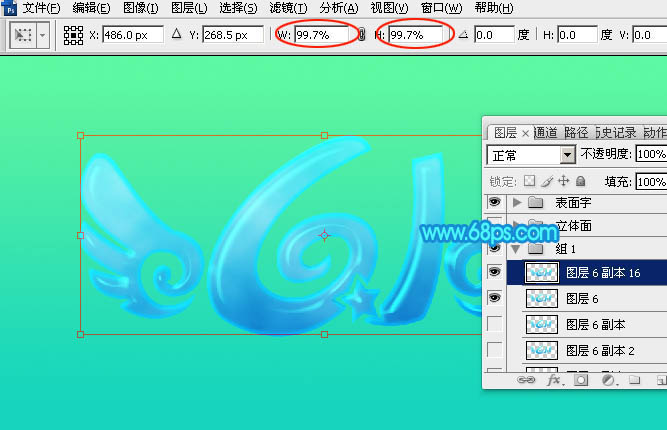Toggle lock image pixels brush icon
The width and height of the screenshot is (667, 430).
pos(547,181)
